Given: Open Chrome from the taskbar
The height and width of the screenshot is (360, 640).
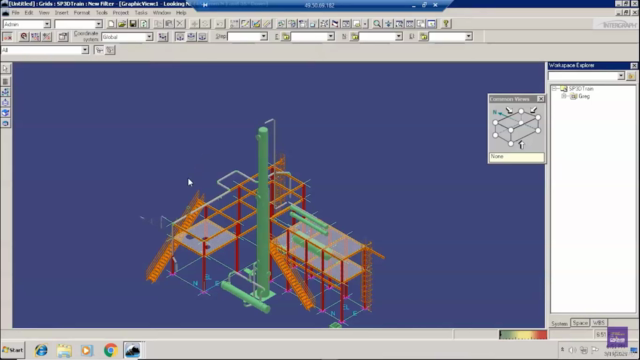Looking at the screenshot, I should tap(110, 350).
